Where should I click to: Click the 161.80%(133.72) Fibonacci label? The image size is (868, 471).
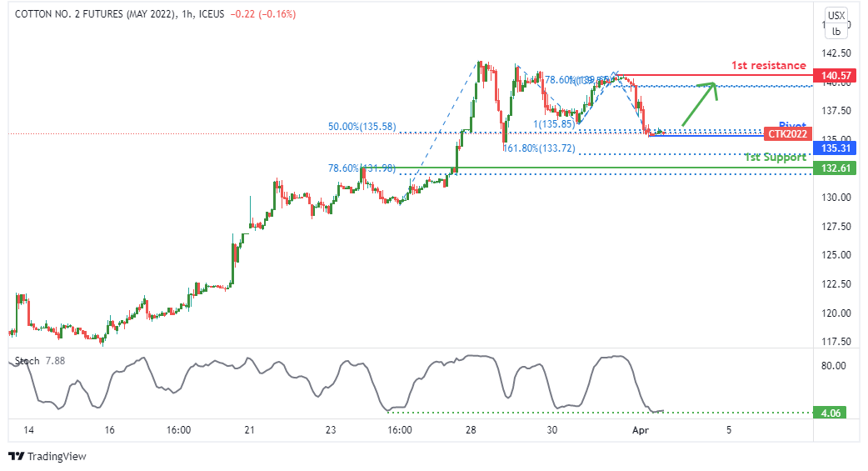click(539, 148)
